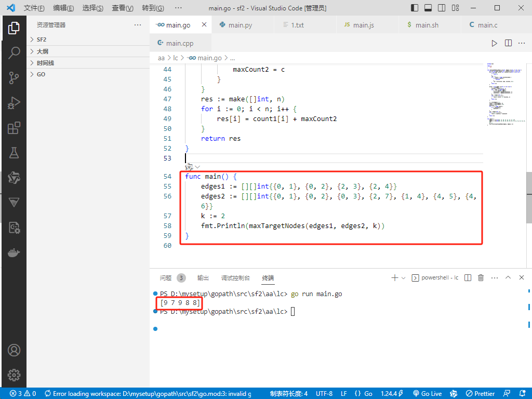
Task: Open Source Control view icon
Action: (x=14, y=78)
